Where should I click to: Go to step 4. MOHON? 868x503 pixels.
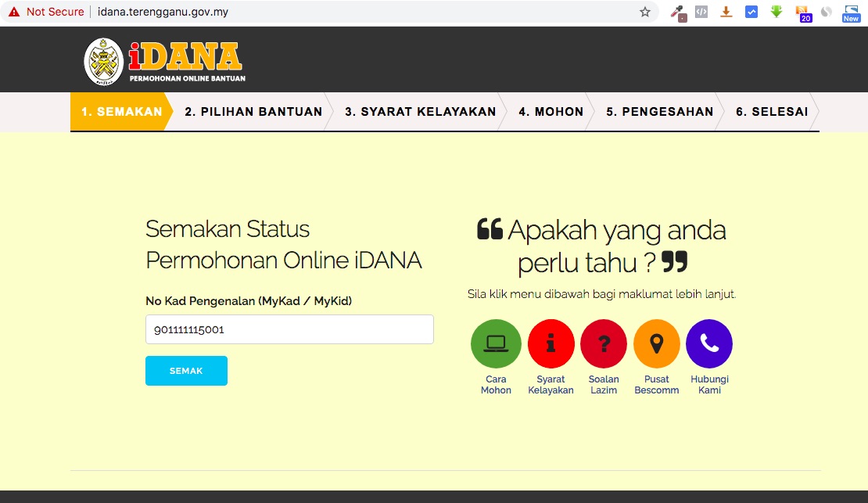pos(551,111)
